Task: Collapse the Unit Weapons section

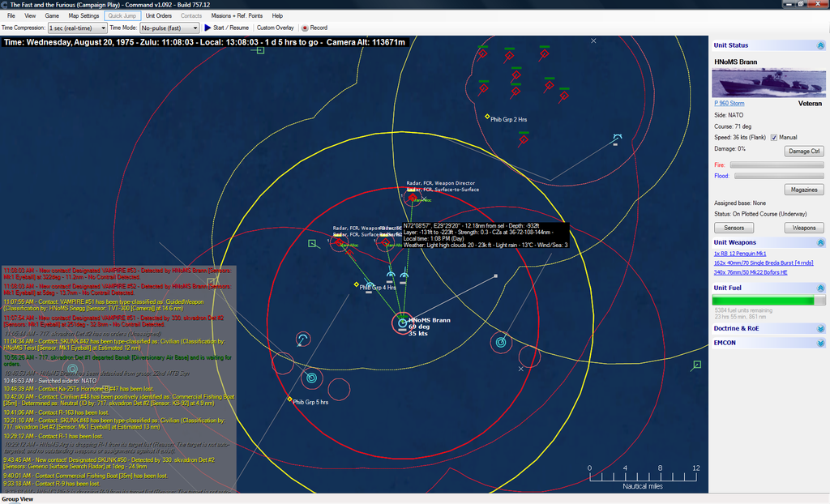Action: 820,242
